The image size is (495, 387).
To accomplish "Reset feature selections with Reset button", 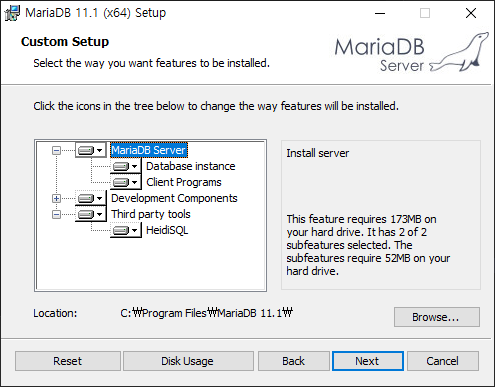I will click(x=68, y=361).
